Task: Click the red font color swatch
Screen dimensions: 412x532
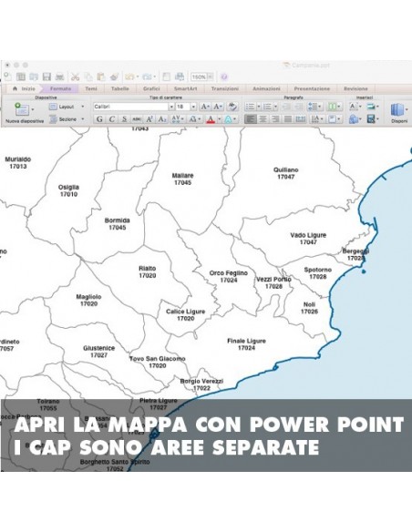Action: pos(211,119)
